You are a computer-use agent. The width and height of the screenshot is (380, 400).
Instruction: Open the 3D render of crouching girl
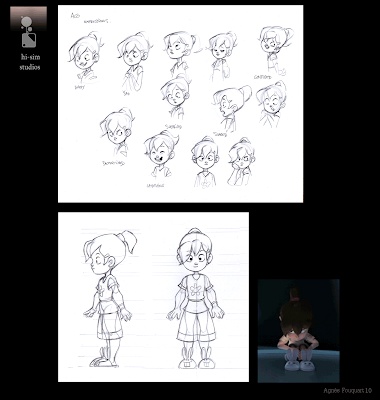click(x=298, y=331)
